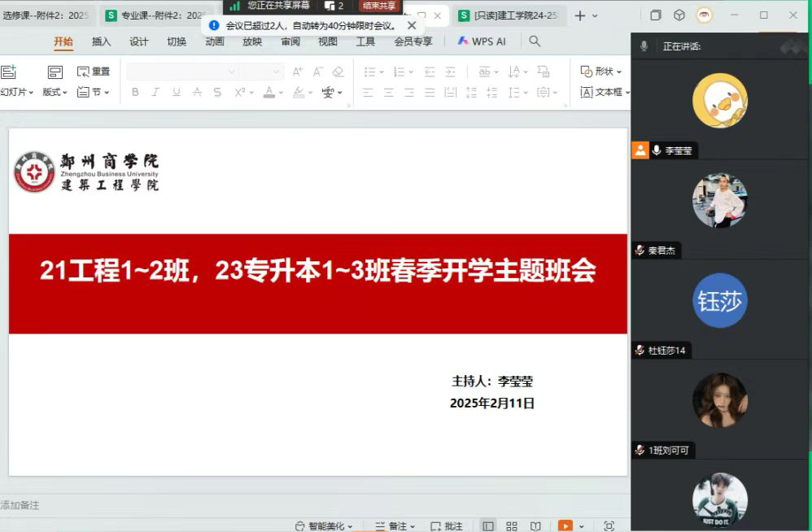This screenshot has height=532, width=812.
Task: Toggle italic text formatting
Action: tap(155, 93)
